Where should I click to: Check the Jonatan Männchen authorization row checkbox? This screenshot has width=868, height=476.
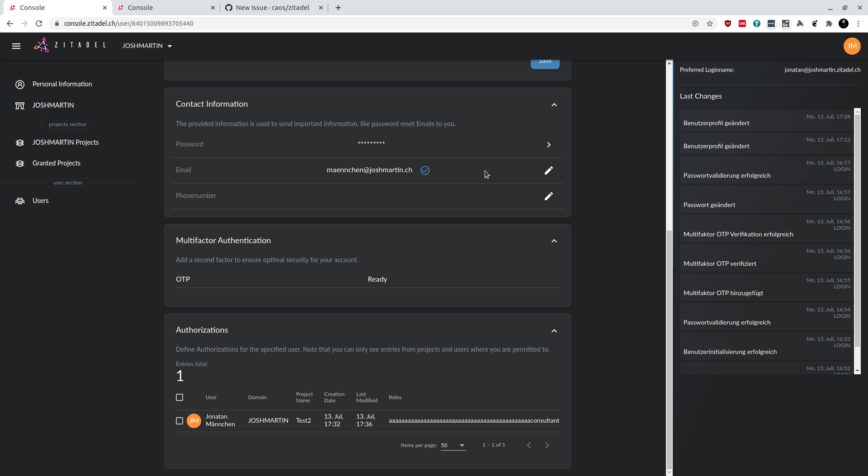point(179,420)
